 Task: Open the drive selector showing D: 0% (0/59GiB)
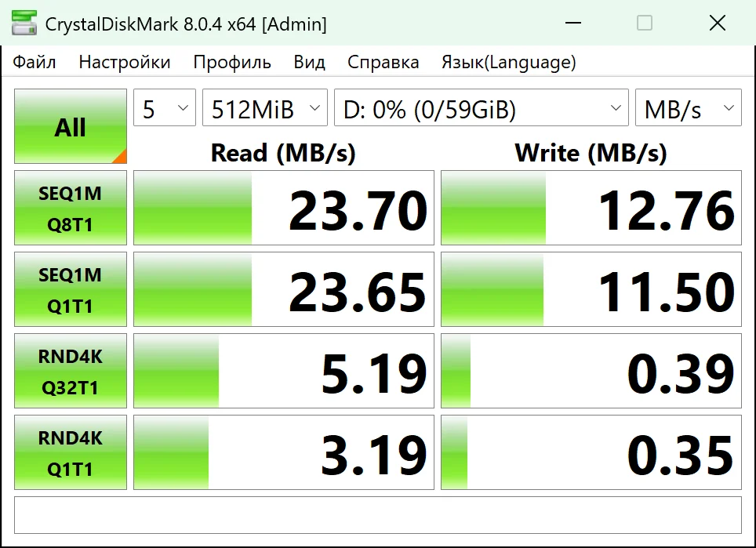482,107
